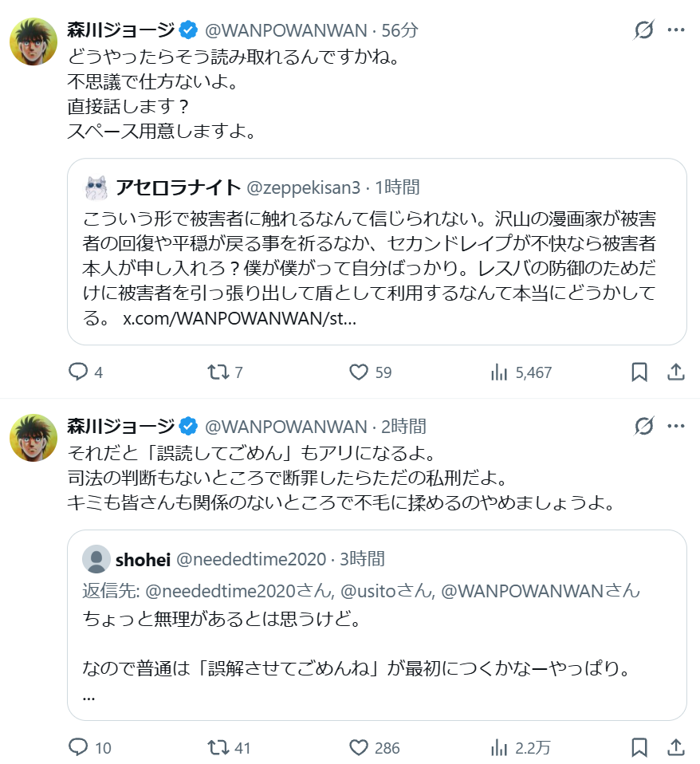This screenshot has width=700, height=764.
Task: Like the post with 286 likes
Action: pos(359,747)
